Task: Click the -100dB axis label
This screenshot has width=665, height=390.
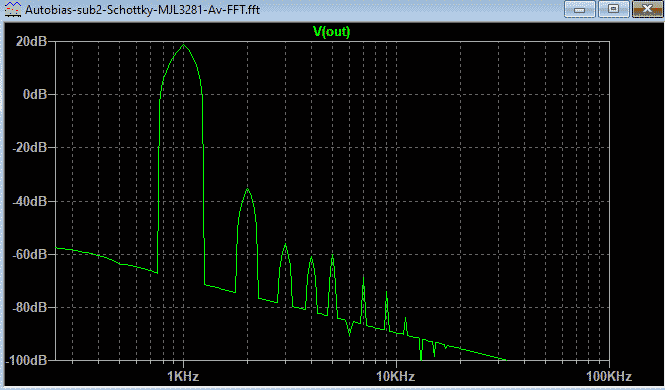Action: point(26,360)
